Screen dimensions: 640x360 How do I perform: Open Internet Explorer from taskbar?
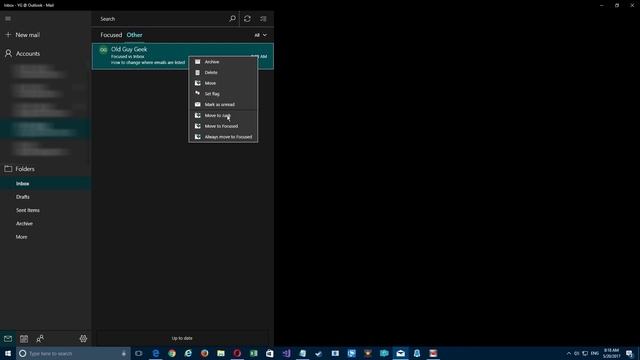pos(188,353)
